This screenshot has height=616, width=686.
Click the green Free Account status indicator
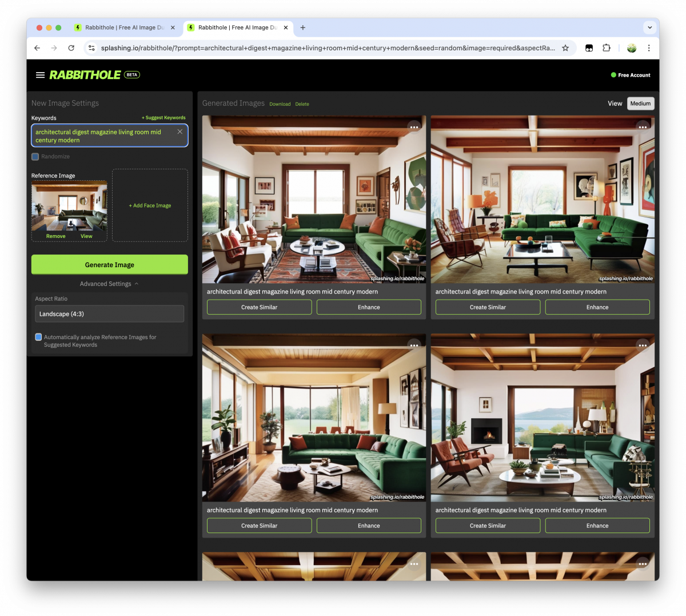coord(613,75)
